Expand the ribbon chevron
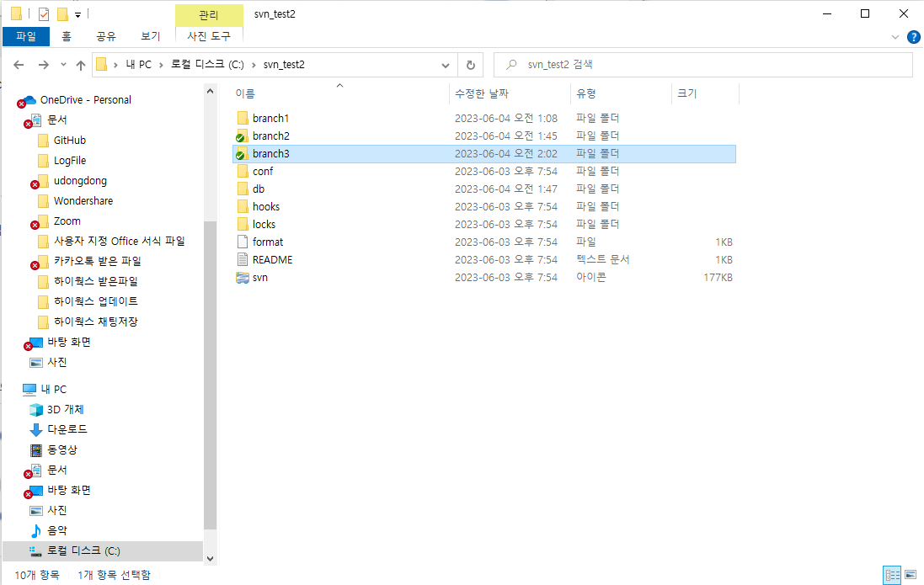Viewport: 924px width, 585px height. tap(895, 37)
